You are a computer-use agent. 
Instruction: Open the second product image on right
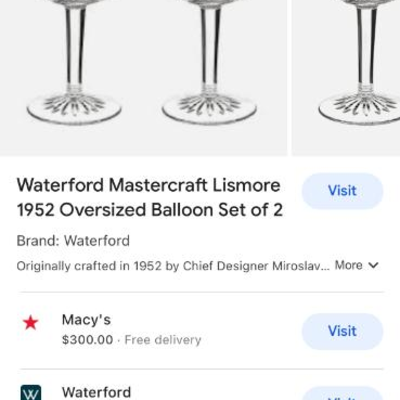pos(346,77)
